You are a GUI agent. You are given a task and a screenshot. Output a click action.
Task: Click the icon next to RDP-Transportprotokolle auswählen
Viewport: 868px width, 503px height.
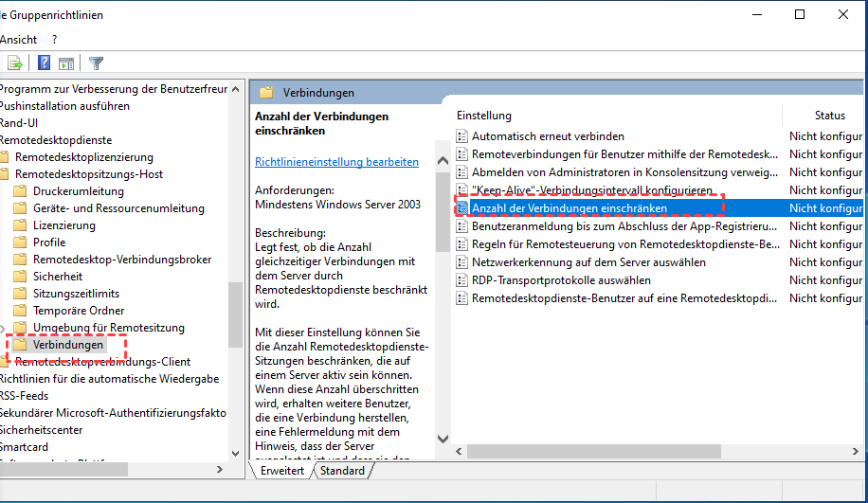tap(462, 280)
